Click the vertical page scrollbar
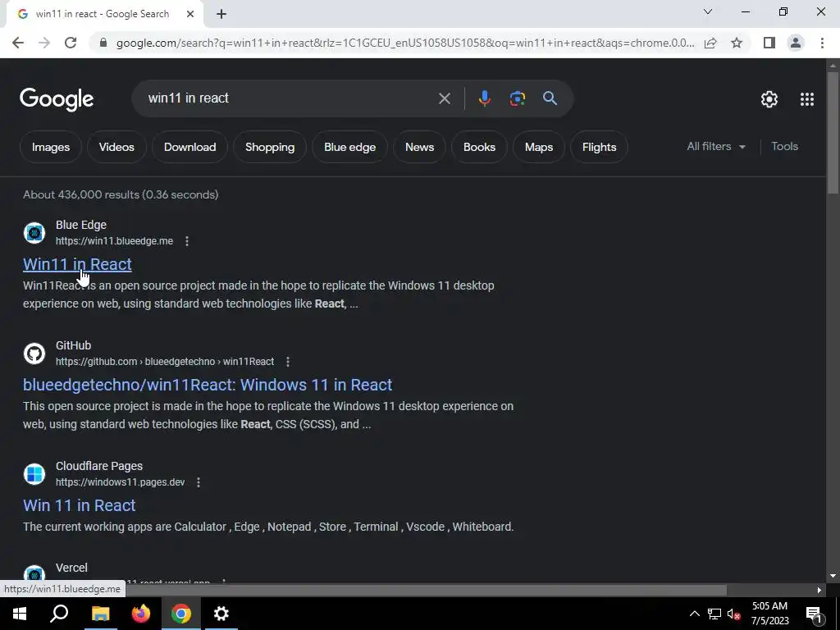The height and width of the screenshot is (630, 840). (833, 134)
